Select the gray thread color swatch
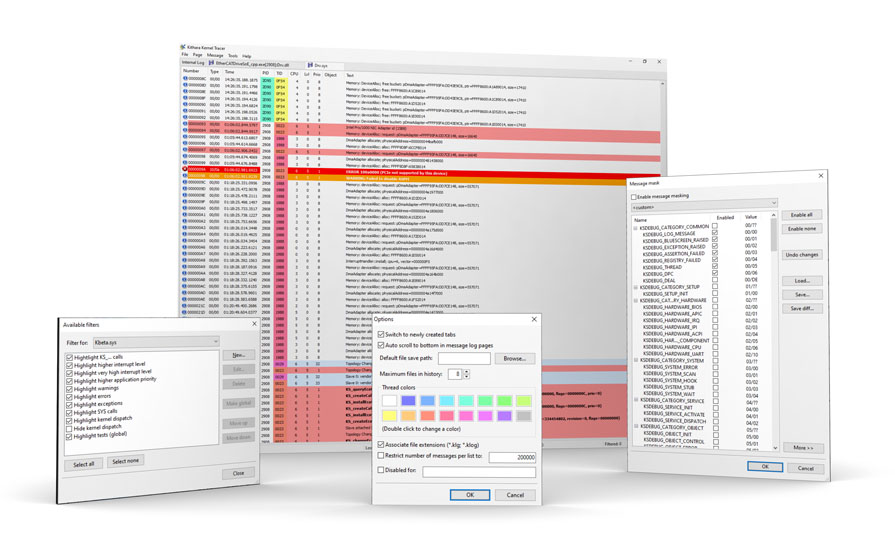 point(524,416)
